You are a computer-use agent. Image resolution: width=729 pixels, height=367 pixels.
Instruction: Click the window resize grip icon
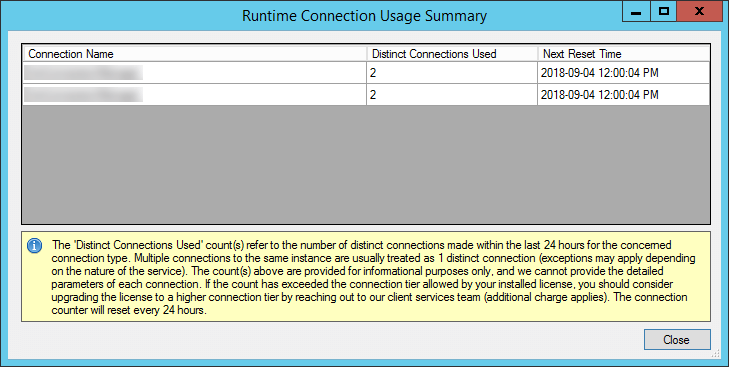[x=716, y=355]
